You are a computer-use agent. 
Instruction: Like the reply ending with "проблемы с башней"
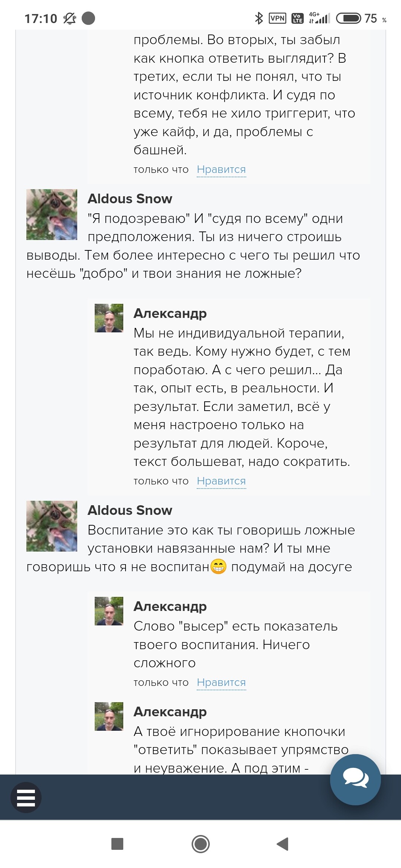pos(221,170)
